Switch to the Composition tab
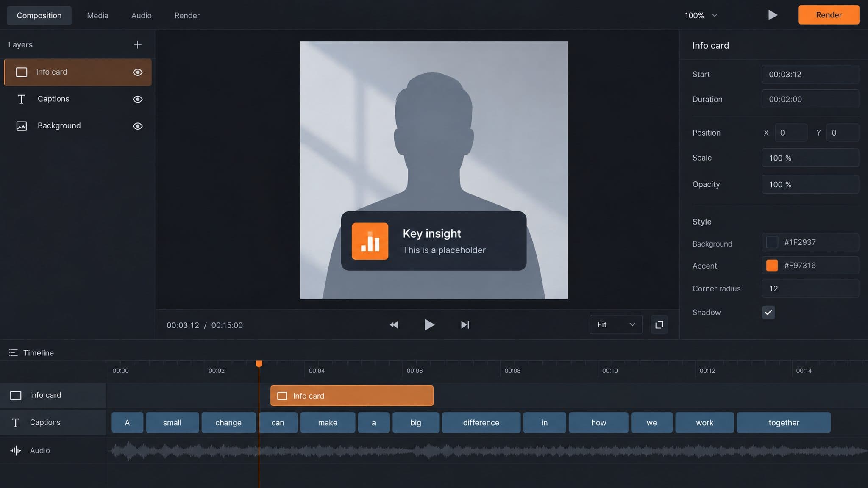 coord(39,15)
